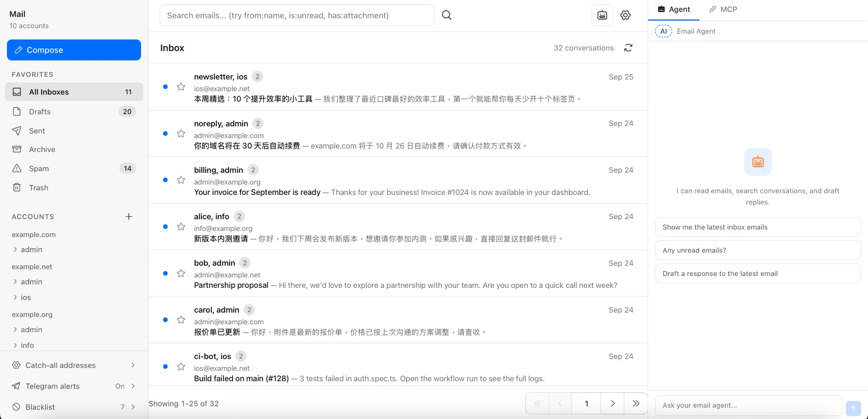Send the agent message with arrow button

(x=853, y=408)
